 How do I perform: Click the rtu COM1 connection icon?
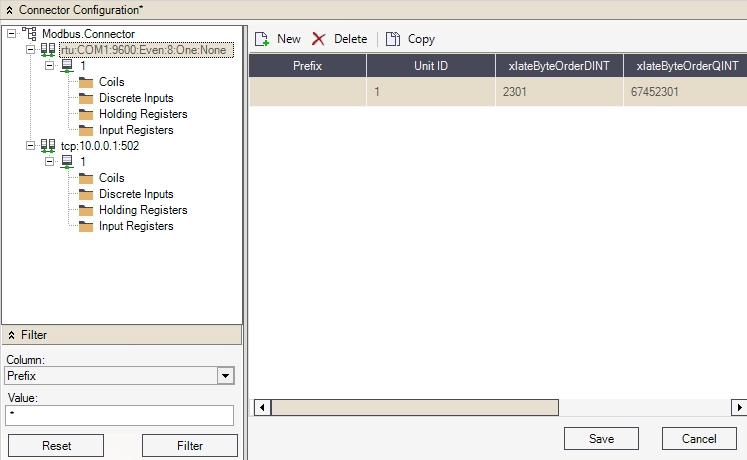48,50
